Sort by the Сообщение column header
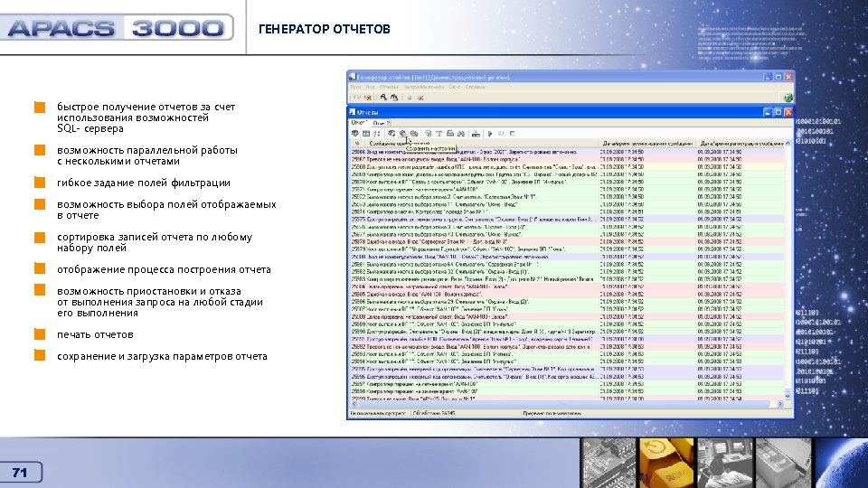The height and width of the screenshot is (488, 868). pyautogui.click(x=482, y=144)
